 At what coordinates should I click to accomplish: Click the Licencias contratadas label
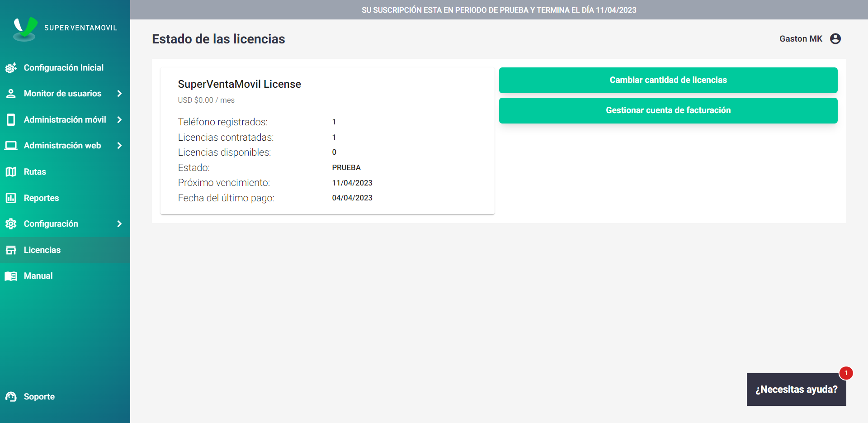[x=226, y=138]
